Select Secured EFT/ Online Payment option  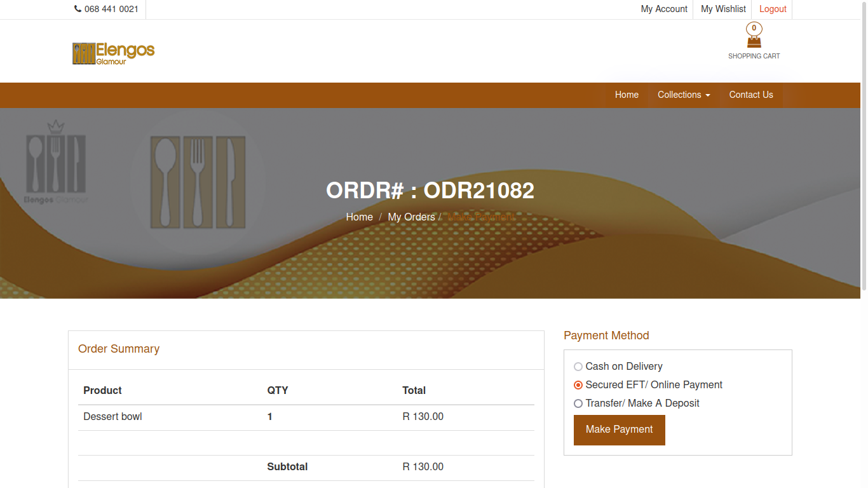coord(578,385)
